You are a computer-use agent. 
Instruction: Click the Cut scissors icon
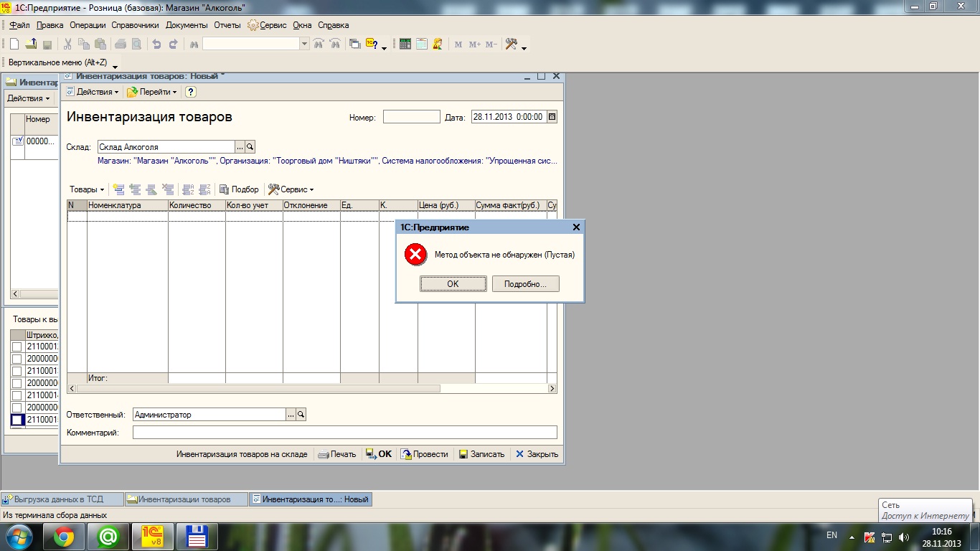[68, 44]
